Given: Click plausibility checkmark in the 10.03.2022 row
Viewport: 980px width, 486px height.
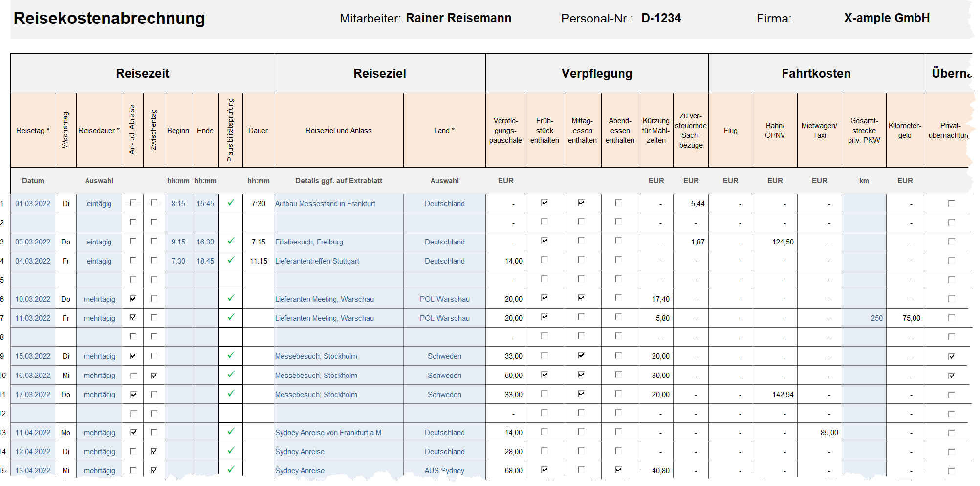Looking at the screenshot, I should tap(231, 298).
